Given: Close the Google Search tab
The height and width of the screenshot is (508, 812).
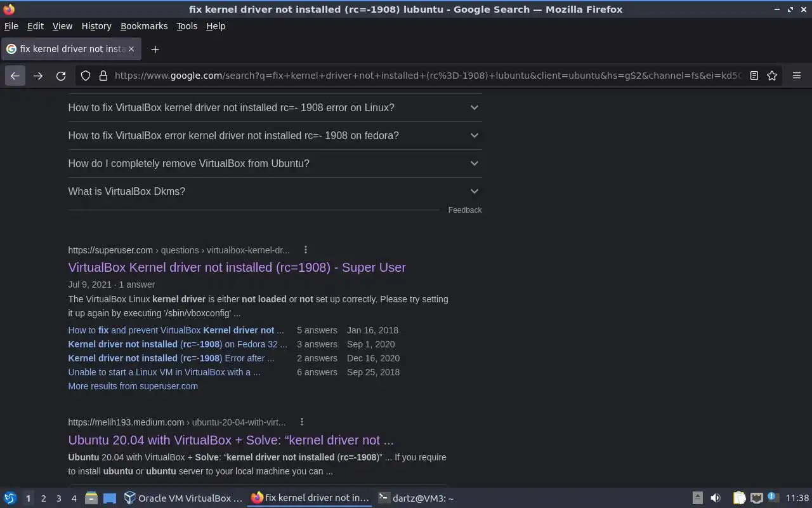Looking at the screenshot, I should 131,49.
